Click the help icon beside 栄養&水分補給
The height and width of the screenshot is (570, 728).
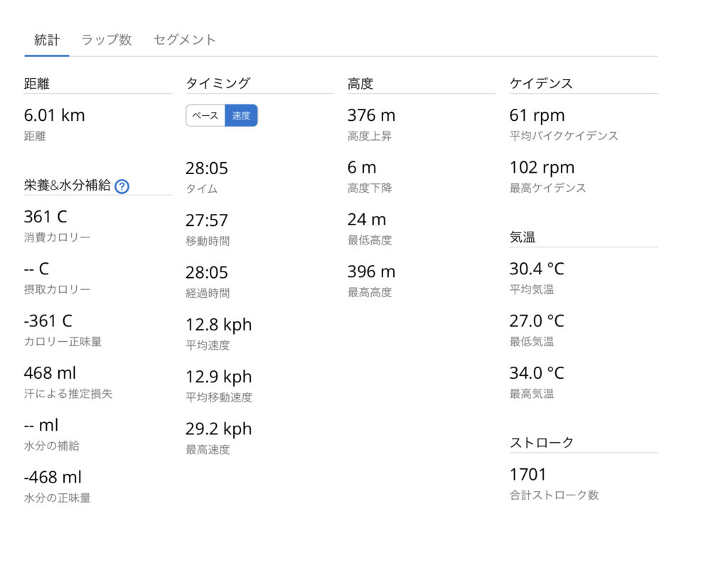click(122, 186)
